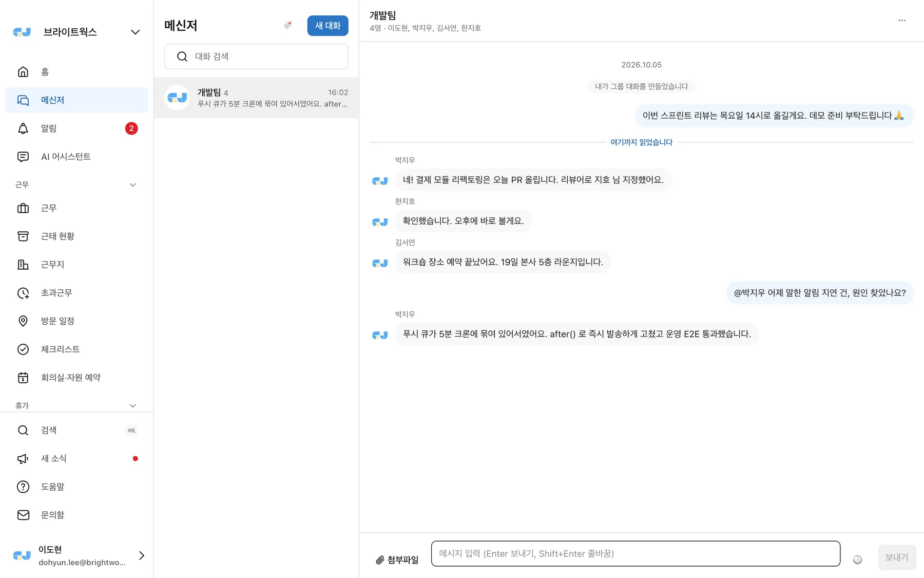Image resolution: width=924 pixels, height=578 pixels.
Task: Click the 방문 일정 map pin icon
Action: (x=23, y=321)
